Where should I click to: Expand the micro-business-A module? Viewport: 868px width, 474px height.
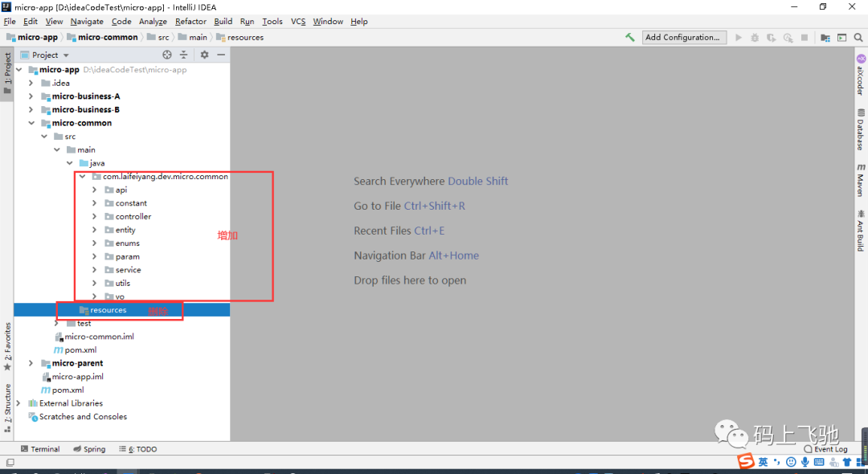[x=31, y=96]
